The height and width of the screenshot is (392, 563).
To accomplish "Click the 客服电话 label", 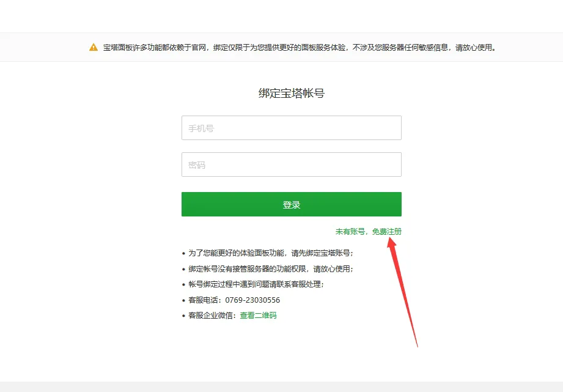I will 203,300.
